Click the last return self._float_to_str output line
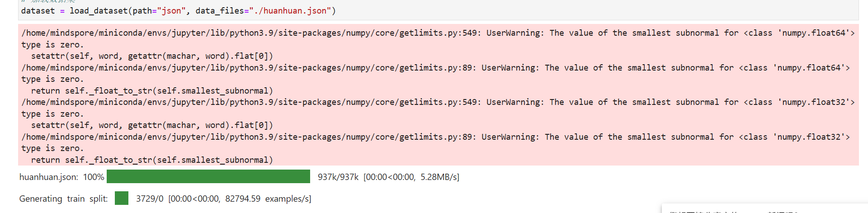The height and width of the screenshot is (213, 868). (x=152, y=160)
